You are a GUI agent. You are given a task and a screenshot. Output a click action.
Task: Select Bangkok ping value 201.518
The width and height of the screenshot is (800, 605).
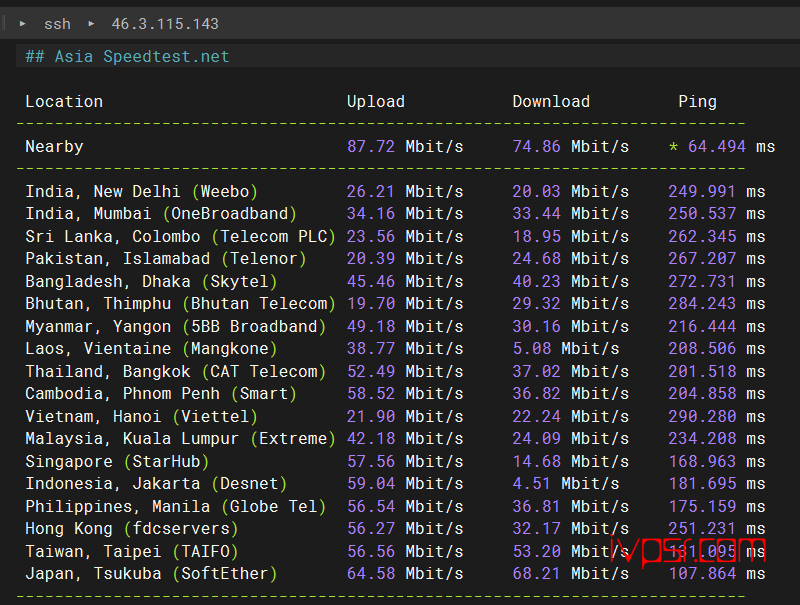pyautogui.click(x=702, y=371)
